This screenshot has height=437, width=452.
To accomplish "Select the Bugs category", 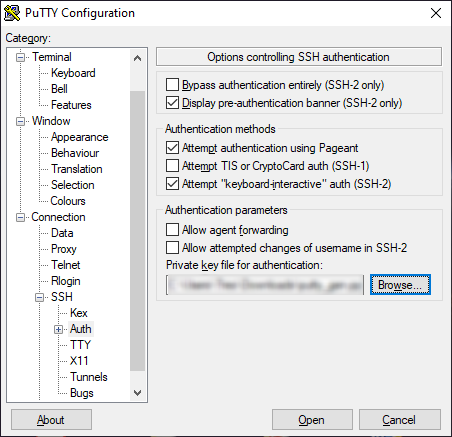I will (x=82, y=393).
